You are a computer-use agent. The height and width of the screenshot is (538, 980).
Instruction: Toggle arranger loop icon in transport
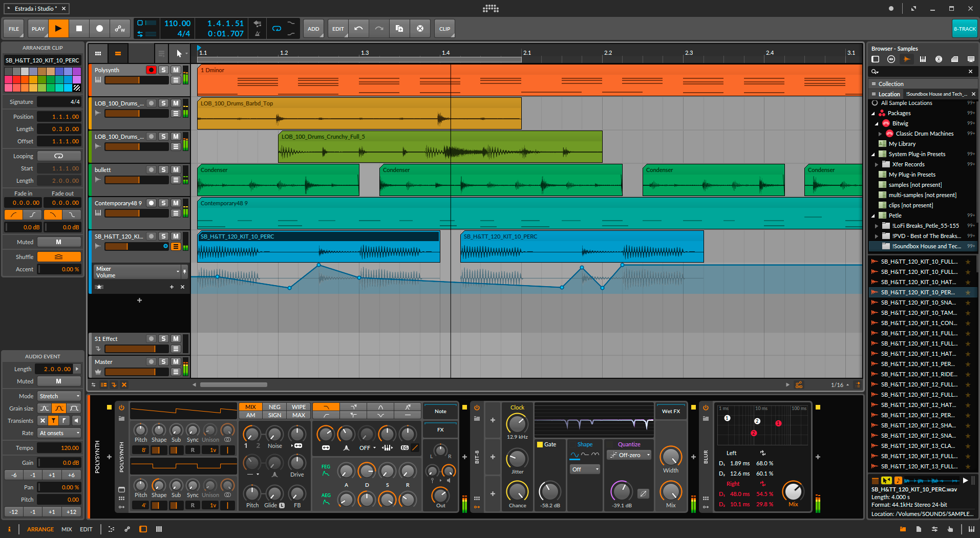276,29
